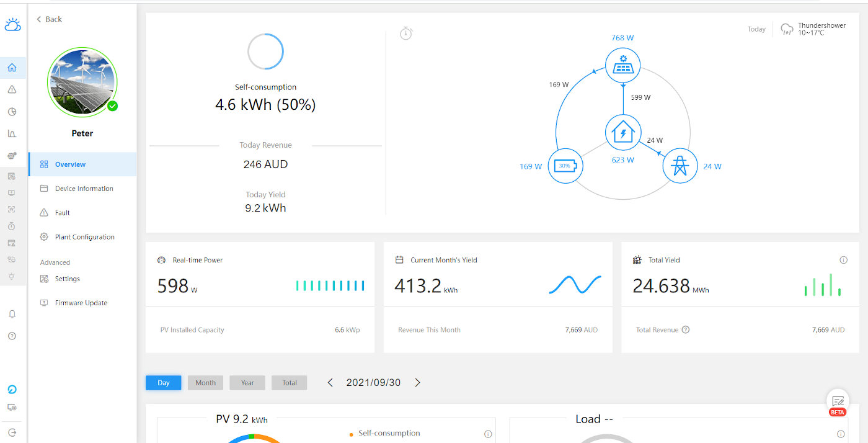
Task: Select the Day view toggle
Action: point(163,383)
